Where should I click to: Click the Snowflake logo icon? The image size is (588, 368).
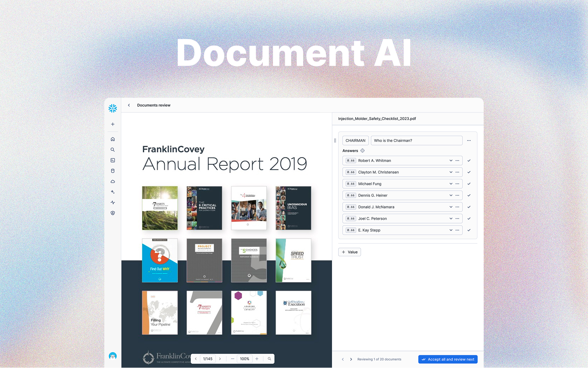[113, 108]
